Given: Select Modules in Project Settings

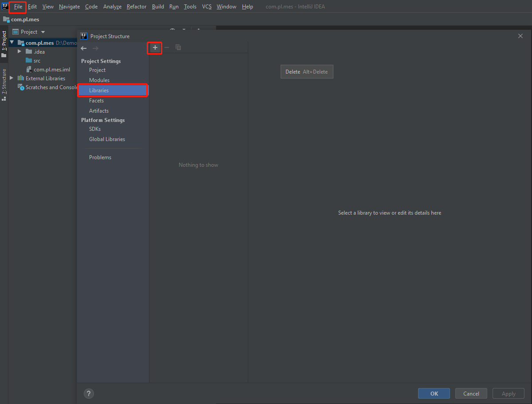Looking at the screenshot, I should (99, 80).
